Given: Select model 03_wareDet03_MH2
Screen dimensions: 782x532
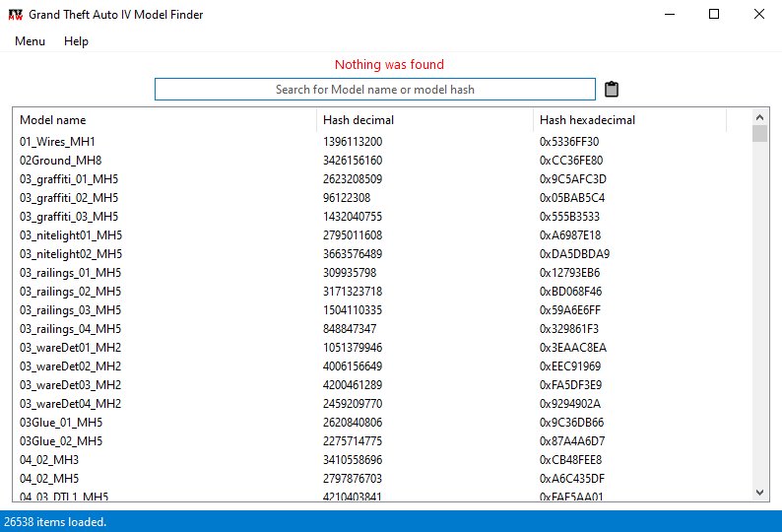Looking at the screenshot, I should 70,385.
